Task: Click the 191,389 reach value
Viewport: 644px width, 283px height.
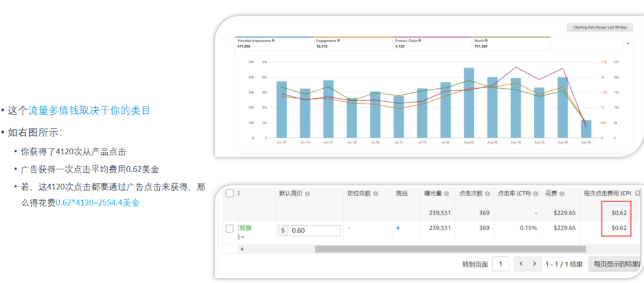Action: (x=481, y=46)
